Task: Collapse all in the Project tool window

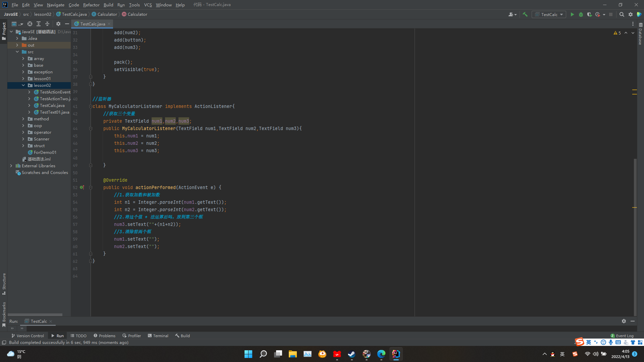Action: click(47, 24)
